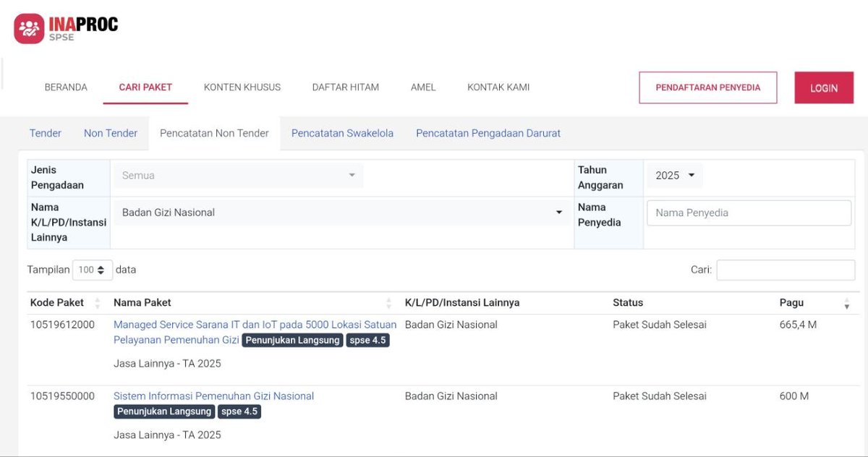
Task: Focus the Nama Penyedia input field
Action: pos(749,213)
